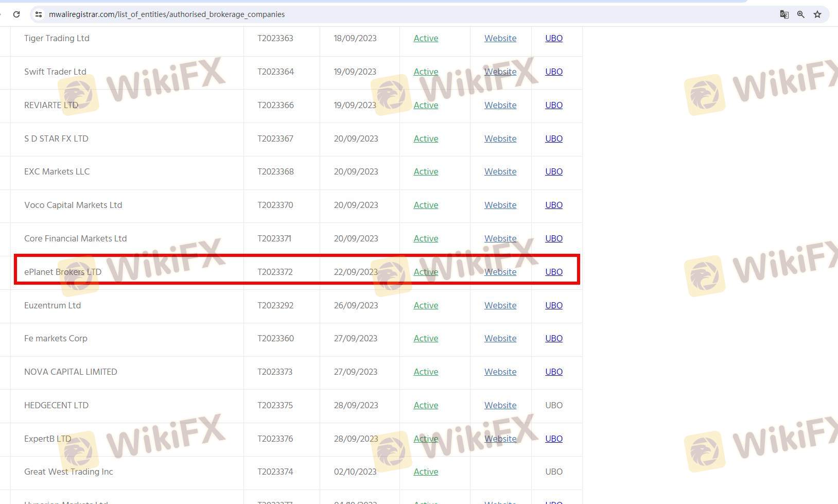
Task: Click Active status for Great West Trading
Action: coord(426,472)
